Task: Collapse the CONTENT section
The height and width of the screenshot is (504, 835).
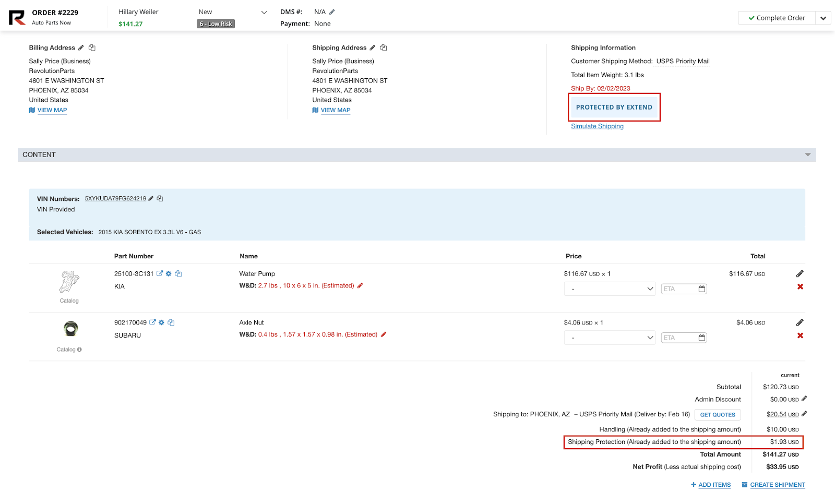Action: (808, 155)
